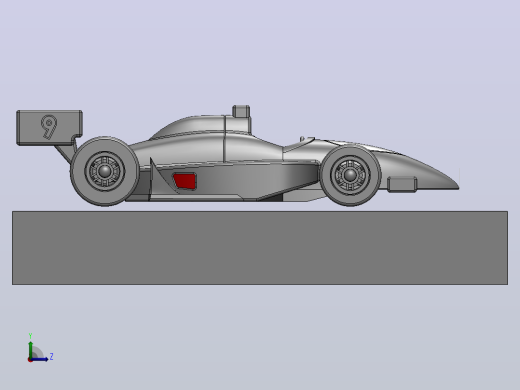This screenshot has width=520, height=390.
Task: Click the rear wheel hub of the car
Action: [105, 171]
